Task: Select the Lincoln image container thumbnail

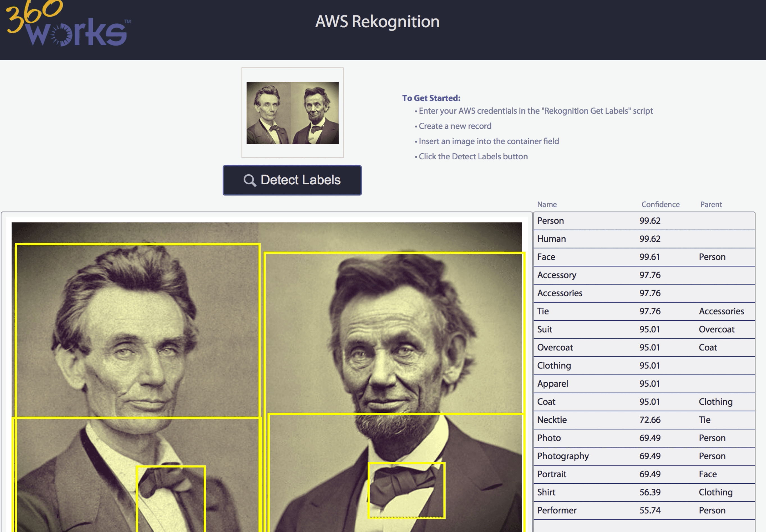Action: [x=292, y=113]
